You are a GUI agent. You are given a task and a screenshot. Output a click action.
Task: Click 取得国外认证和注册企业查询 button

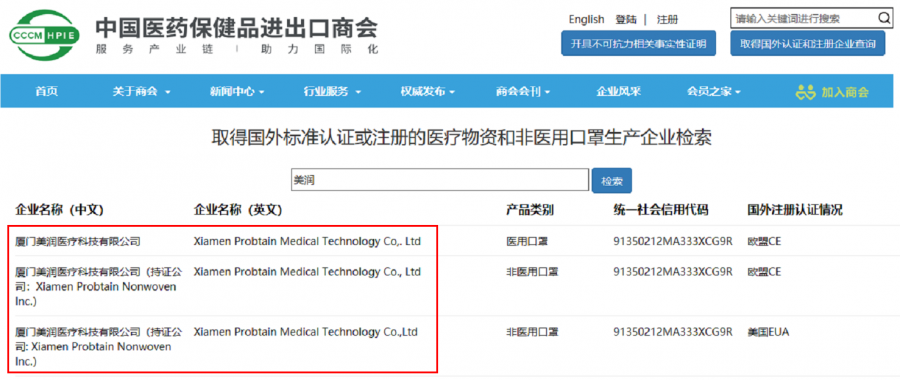(808, 43)
